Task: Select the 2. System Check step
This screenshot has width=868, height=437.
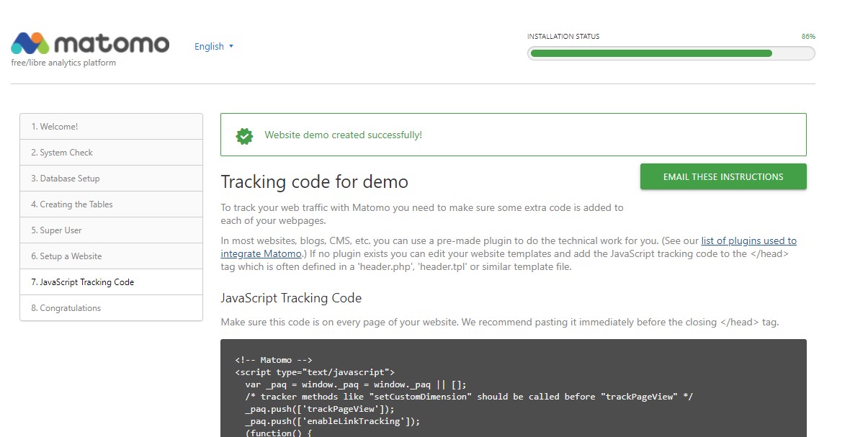Action: click(x=111, y=153)
